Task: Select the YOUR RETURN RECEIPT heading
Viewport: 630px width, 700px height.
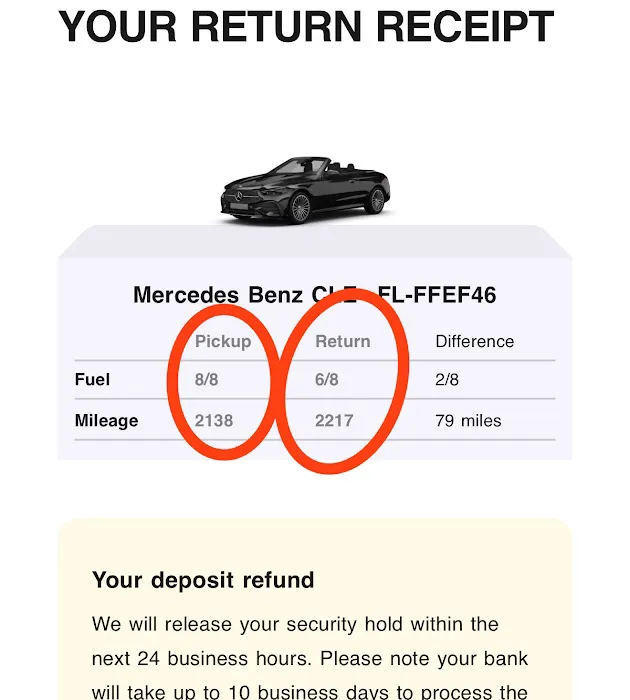Action: click(x=306, y=27)
